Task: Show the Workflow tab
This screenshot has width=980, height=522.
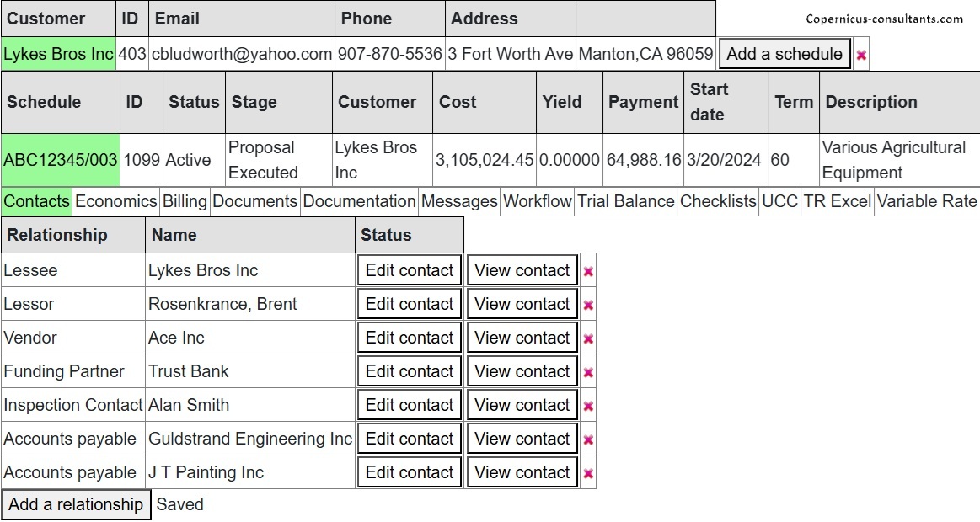Action: (x=538, y=201)
